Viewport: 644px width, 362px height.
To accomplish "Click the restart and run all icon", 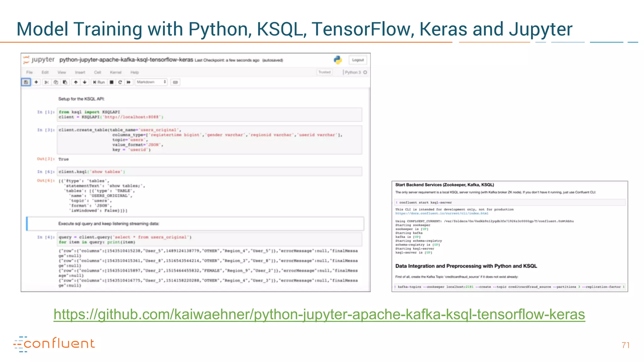I will pos(128,82).
